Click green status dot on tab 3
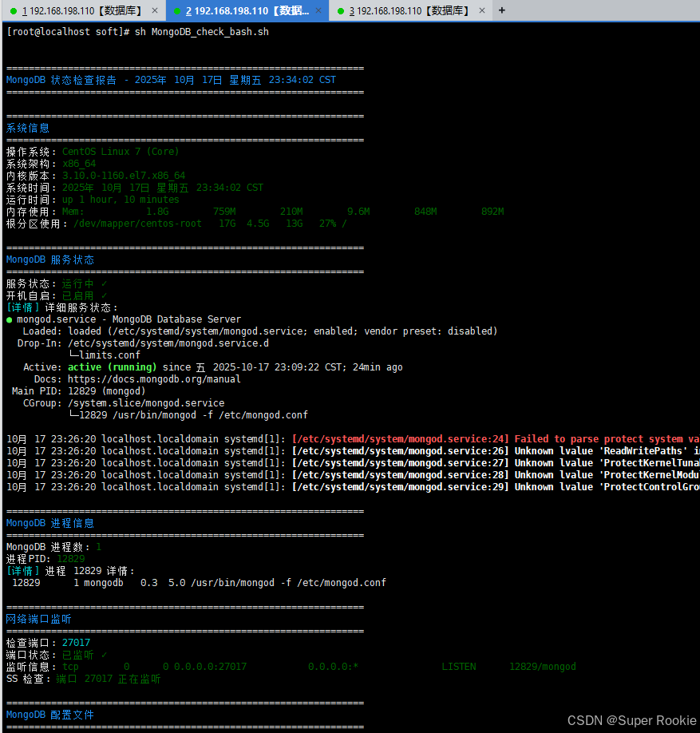 (x=341, y=10)
